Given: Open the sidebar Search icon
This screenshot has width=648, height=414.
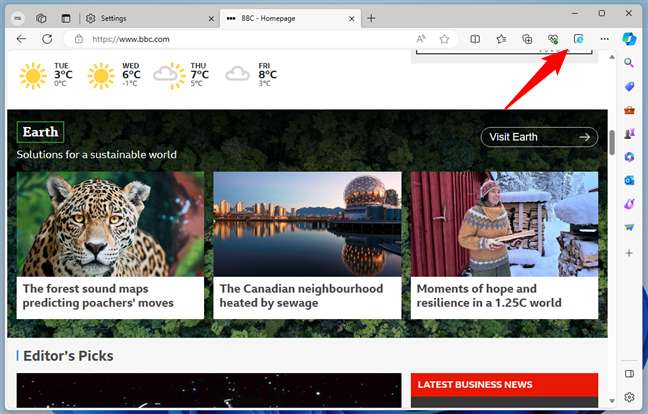Looking at the screenshot, I should click(628, 62).
